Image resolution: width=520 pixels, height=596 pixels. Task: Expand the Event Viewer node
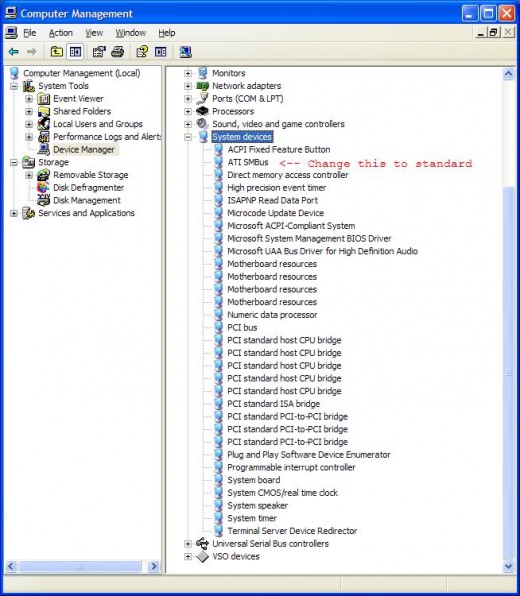(29, 99)
